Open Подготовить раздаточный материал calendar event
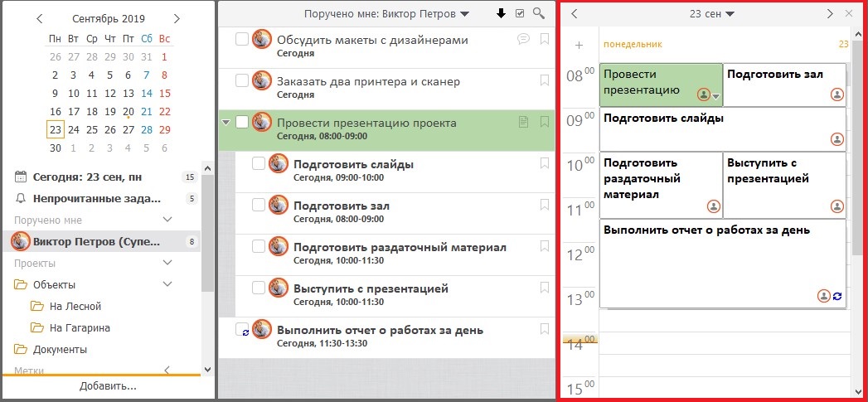 661,185
